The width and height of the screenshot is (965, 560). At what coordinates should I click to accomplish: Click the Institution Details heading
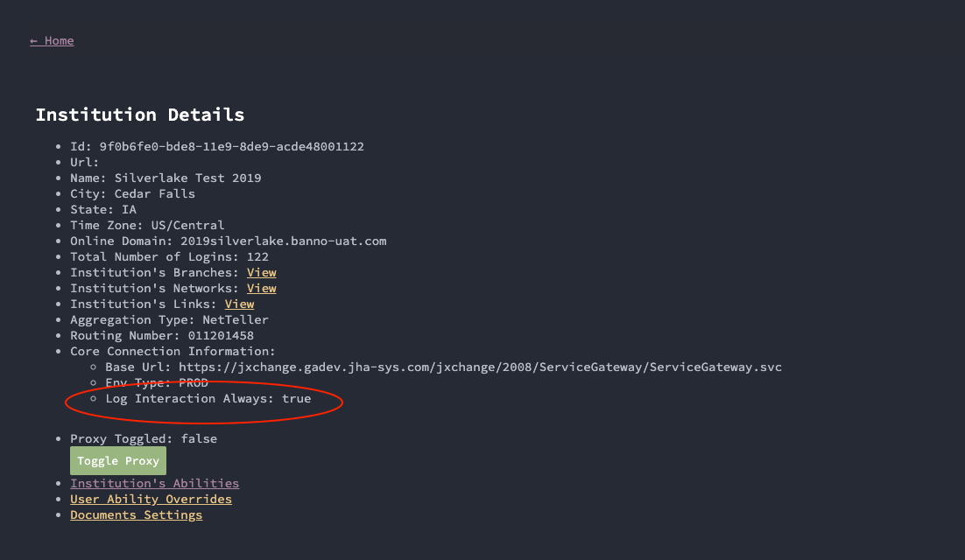point(140,115)
